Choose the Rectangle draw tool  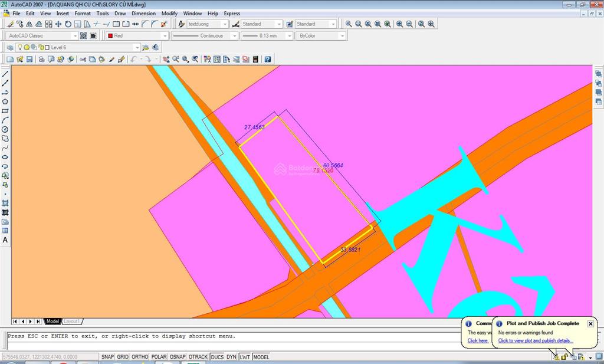[5, 111]
